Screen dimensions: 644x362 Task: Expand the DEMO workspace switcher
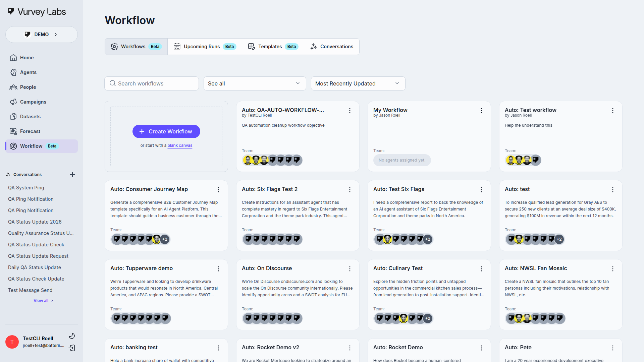tap(41, 34)
